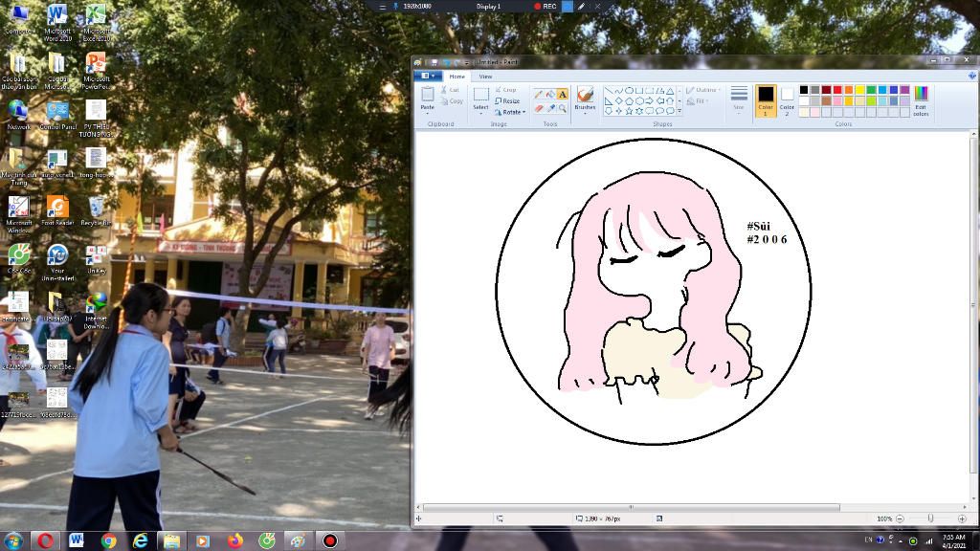This screenshot has height=551, width=980.
Task: Select the Eraser tool
Action: pyautogui.click(x=538, y=108)
